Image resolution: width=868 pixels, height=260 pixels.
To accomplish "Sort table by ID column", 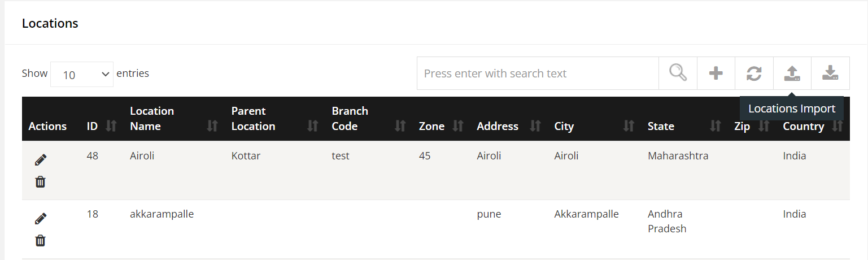I will (x=101, y=126).
